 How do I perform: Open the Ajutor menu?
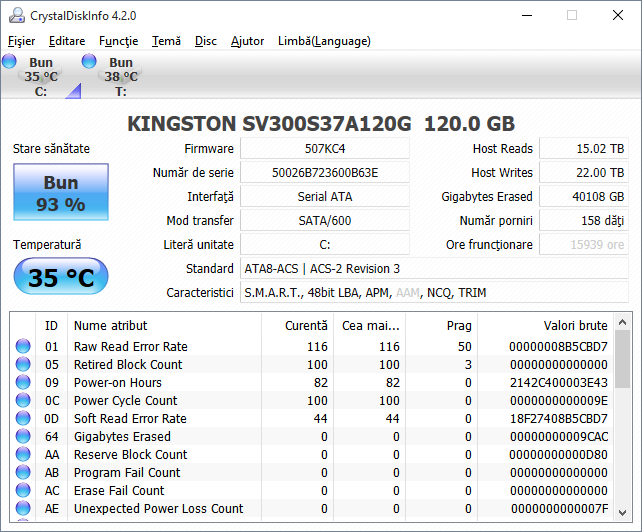[247, 41]
